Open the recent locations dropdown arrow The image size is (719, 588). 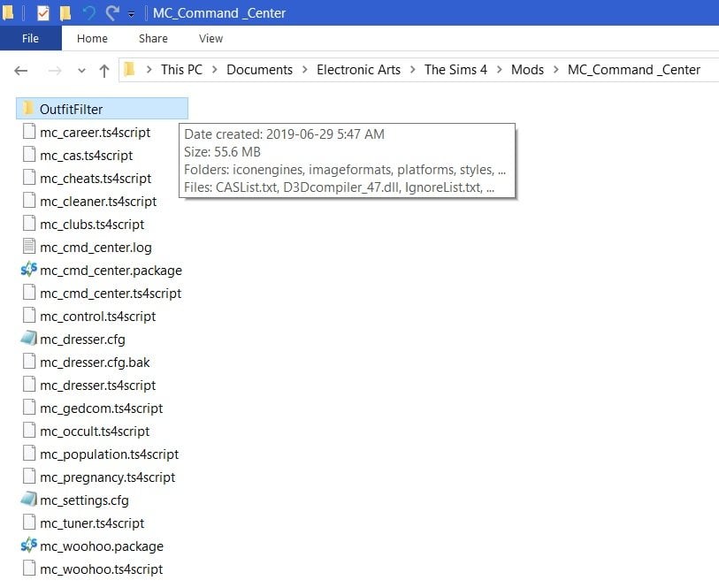coord(81,71)
